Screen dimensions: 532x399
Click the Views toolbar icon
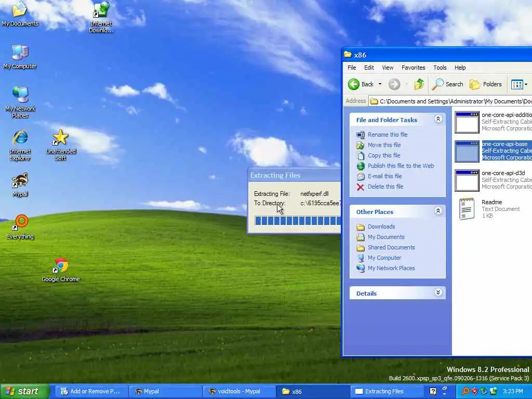tap(517, 84)
